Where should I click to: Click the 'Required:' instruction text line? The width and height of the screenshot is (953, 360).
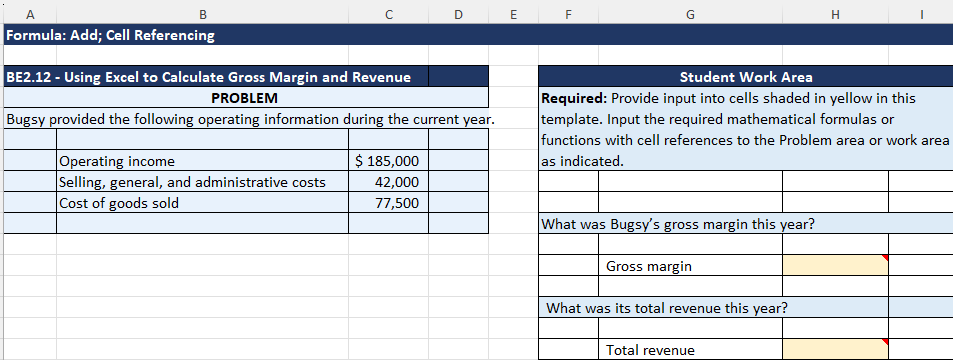(728, 98)
